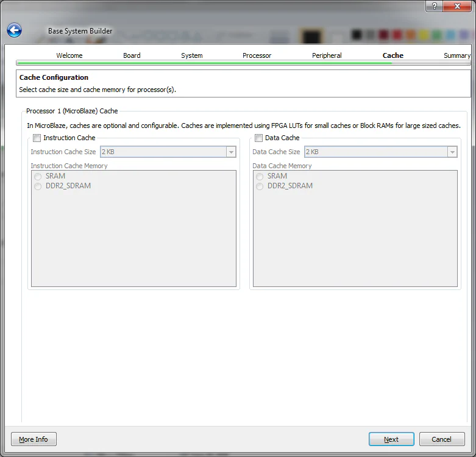Return to the Peripheral step
The width and height of the screenshot is (476, 457).
pyautogui.click(x=327, y=55)
